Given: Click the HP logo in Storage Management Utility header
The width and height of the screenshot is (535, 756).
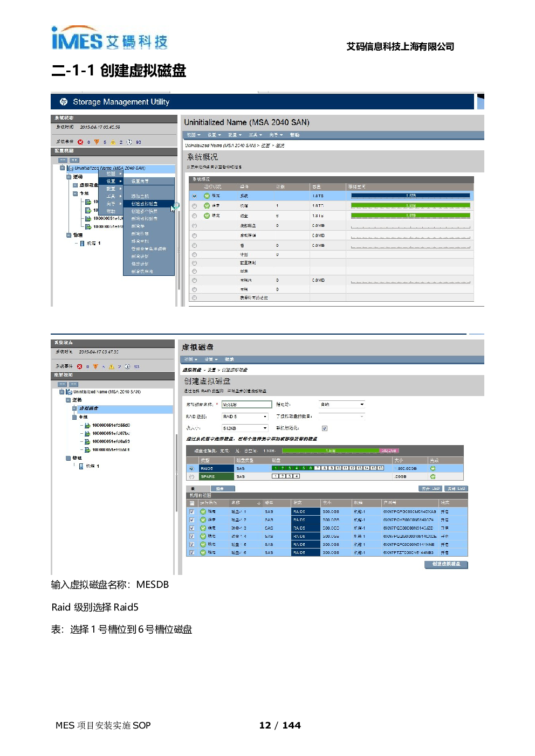Looking at the screenshot, I should [x=64, y=101].
